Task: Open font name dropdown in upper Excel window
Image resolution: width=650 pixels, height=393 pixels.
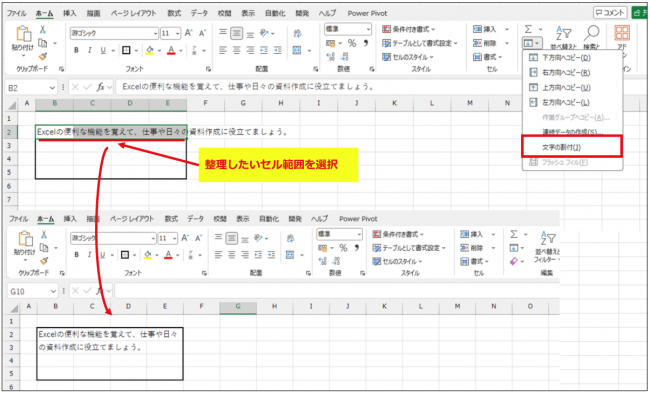Action: click(155, 33)
